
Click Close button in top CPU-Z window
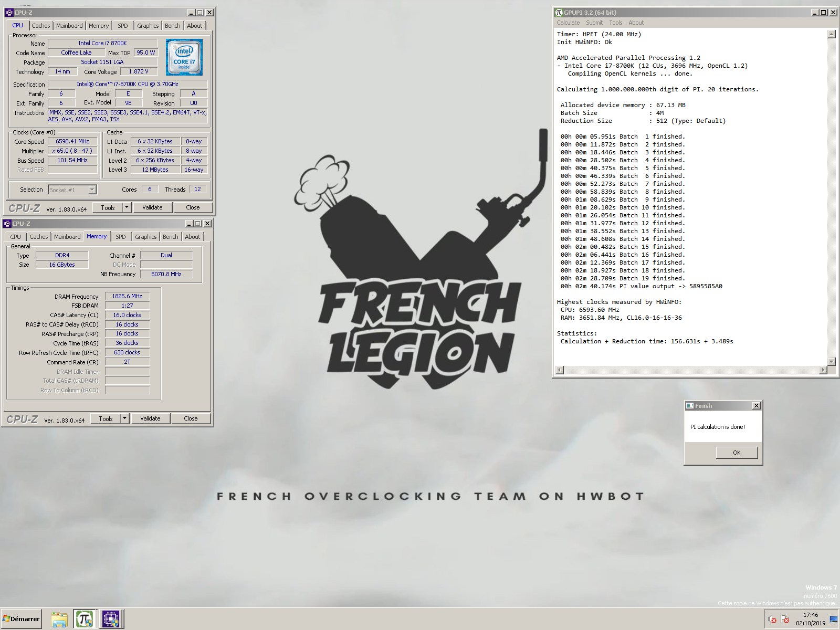click(193, 207)
